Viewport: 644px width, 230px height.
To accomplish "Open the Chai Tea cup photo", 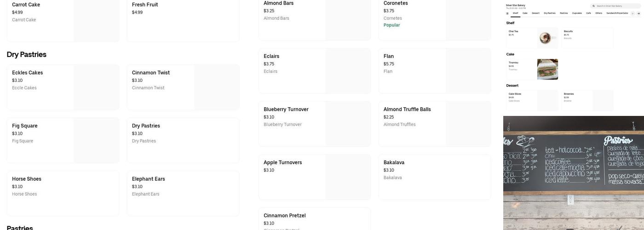I will click(545, 38).
